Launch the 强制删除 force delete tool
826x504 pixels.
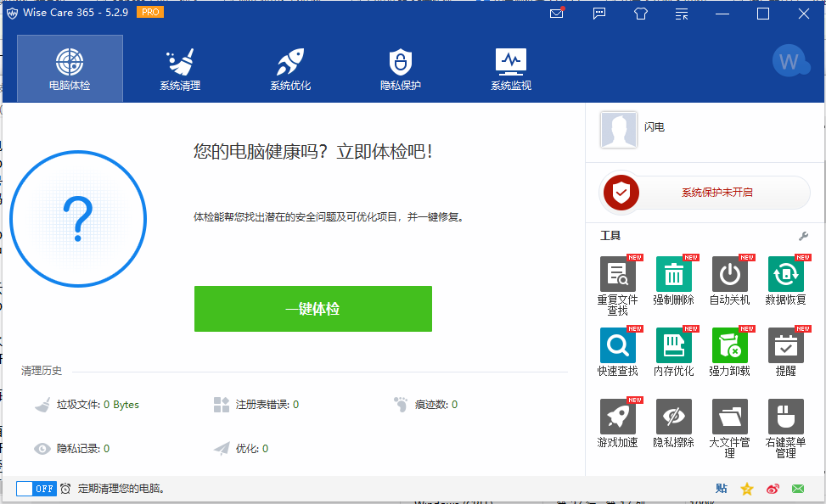tap(673, 275)
